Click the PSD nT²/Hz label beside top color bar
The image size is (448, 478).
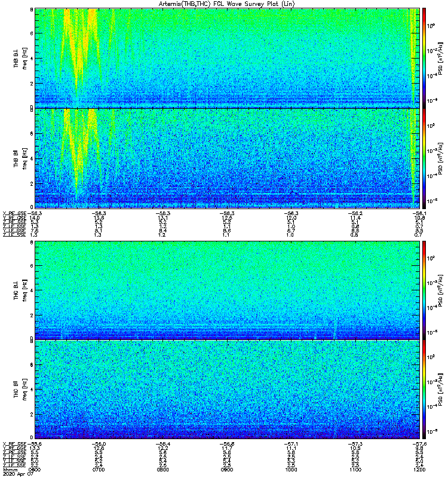click(440, 58)
